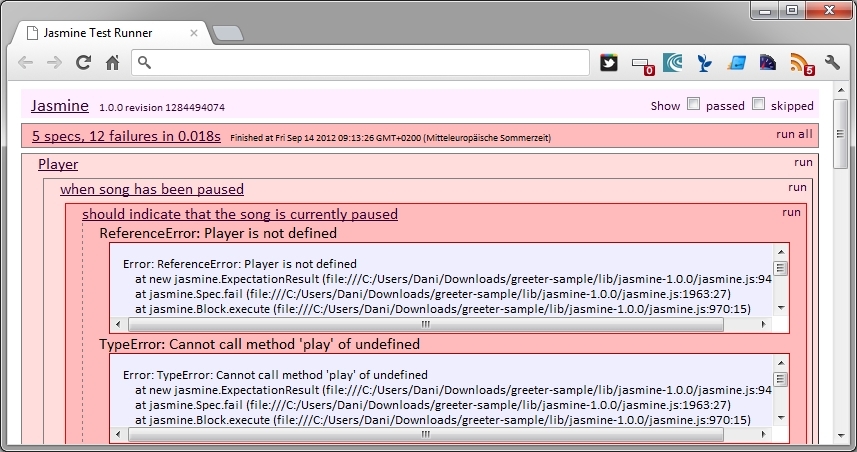Click the magnifier icon in the address bar
857x452 pixels.
coord(144,62)
